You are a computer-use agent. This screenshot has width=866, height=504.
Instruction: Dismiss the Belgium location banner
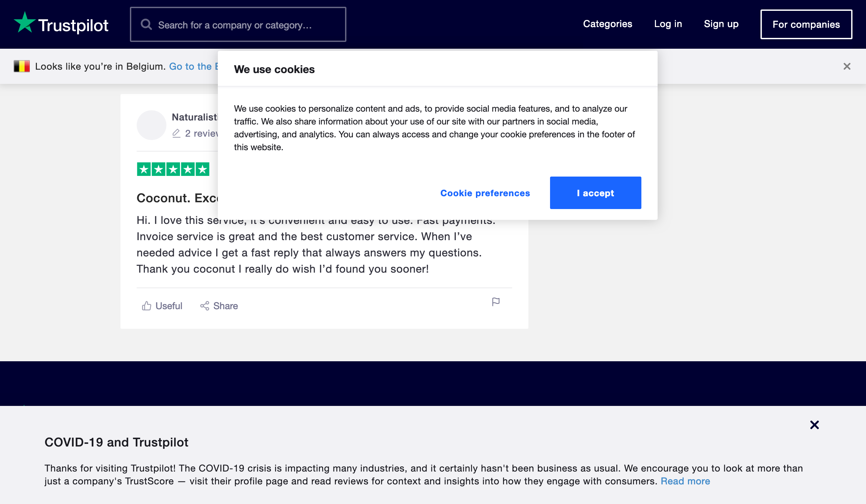click(x=846, y=66)
